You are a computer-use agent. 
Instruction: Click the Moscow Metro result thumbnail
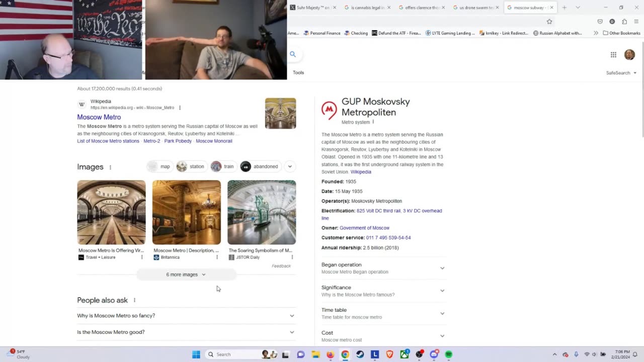click(280, 113)
